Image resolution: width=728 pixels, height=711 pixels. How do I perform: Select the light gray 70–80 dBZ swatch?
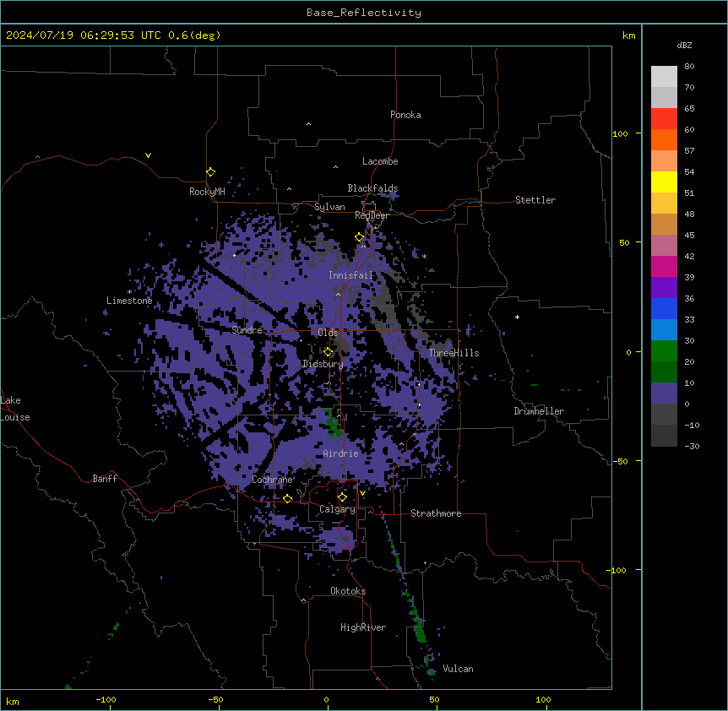click(x=664, y=76)
